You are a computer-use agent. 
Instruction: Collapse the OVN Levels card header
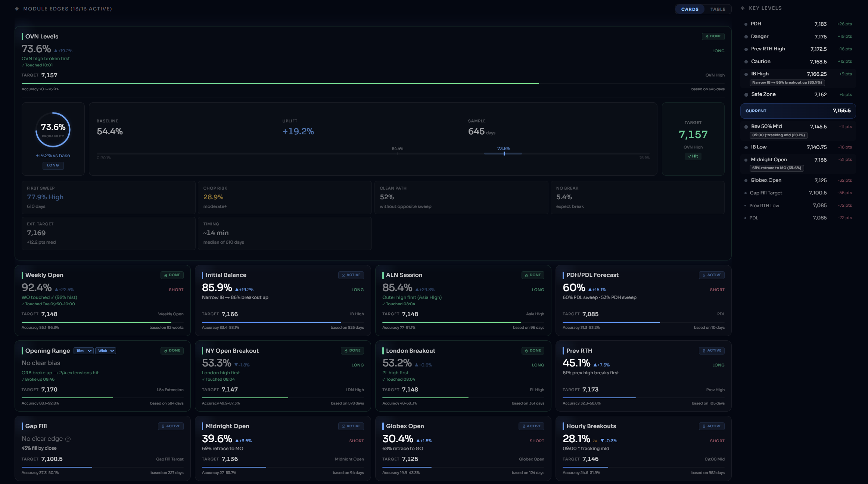(42, 37)
